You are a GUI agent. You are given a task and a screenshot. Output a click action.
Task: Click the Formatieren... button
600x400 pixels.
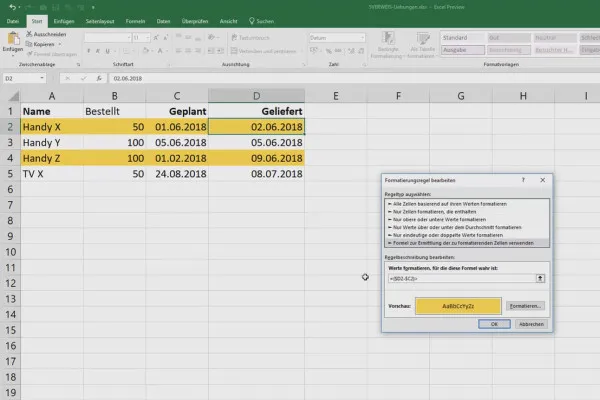click(525, 306)
